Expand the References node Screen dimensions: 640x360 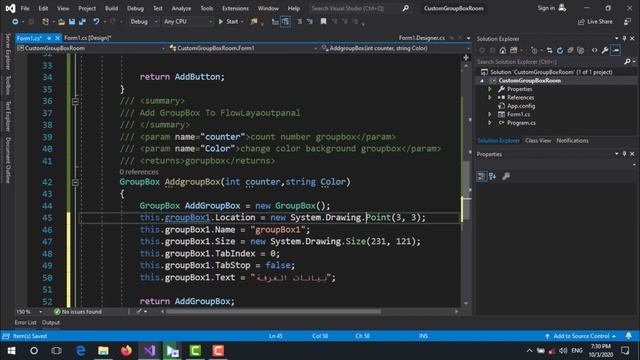tap(490, 98)
